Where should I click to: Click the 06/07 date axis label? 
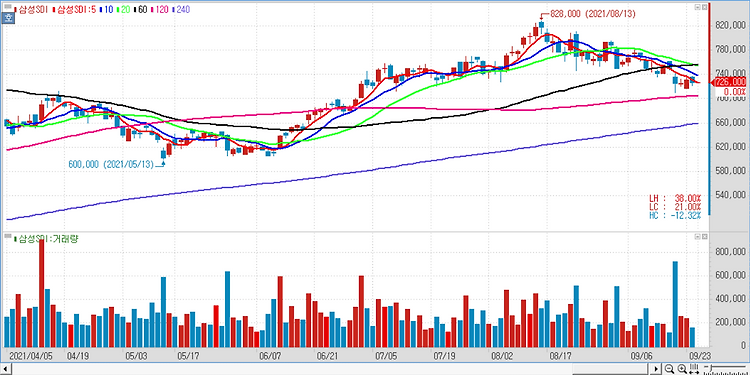click(x=270, y=356)
